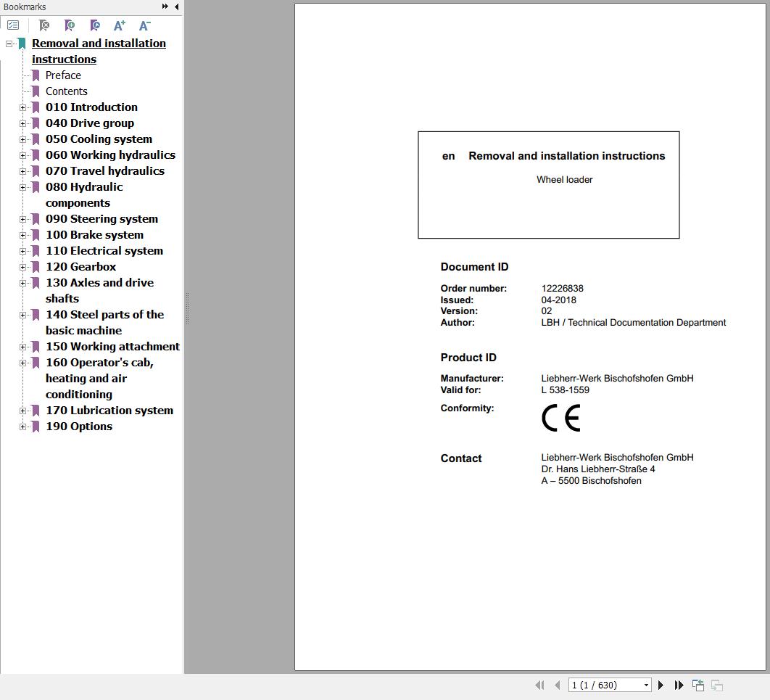770x700 pixels.
Task: Click the bookmark properties icon
Action: [95, 25]
